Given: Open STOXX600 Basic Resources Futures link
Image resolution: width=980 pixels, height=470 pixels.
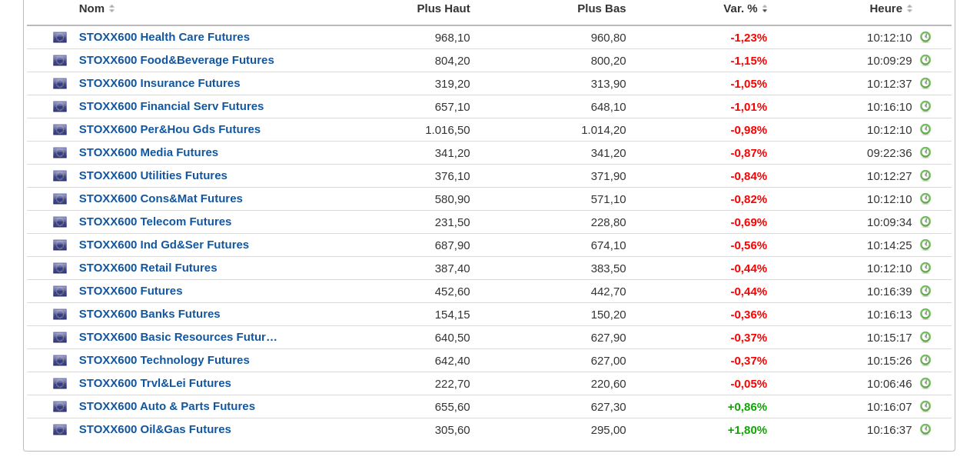Looking at the screenshot, I should (x=178, y=337).
